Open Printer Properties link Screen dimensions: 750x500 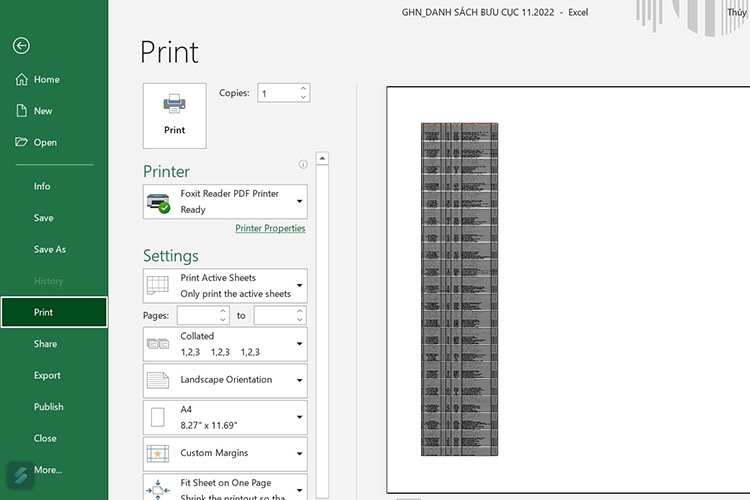tap(270, 228)
